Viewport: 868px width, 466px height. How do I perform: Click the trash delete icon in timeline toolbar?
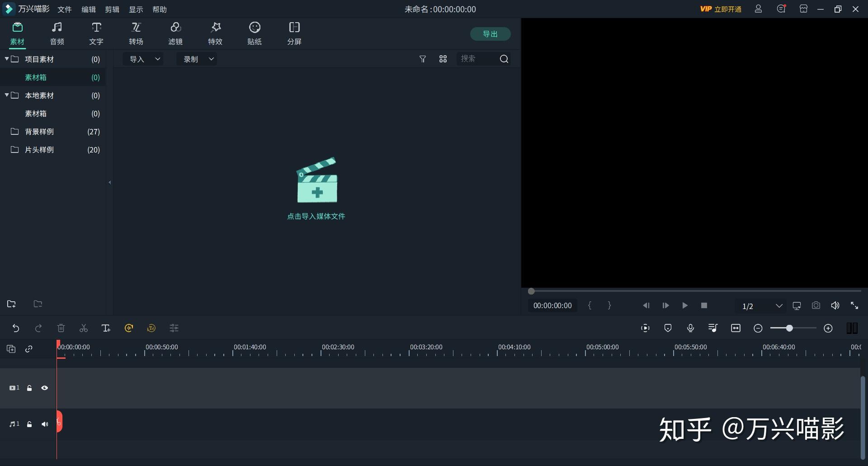coord(61,328)
